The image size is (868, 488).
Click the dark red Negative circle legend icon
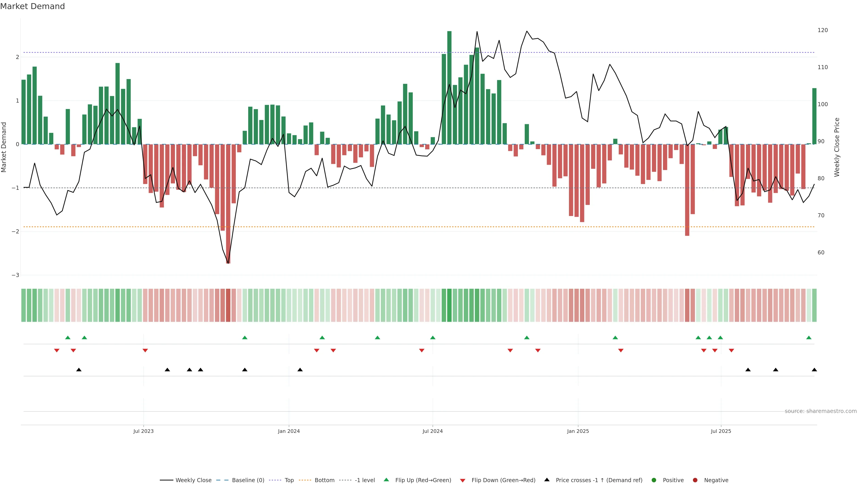coord(695,480)
